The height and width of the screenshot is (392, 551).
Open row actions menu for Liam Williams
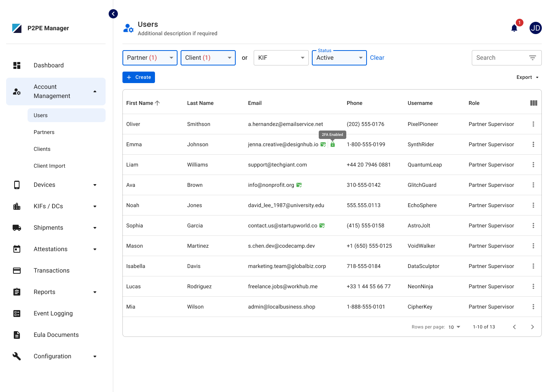(x=533, y=165)
